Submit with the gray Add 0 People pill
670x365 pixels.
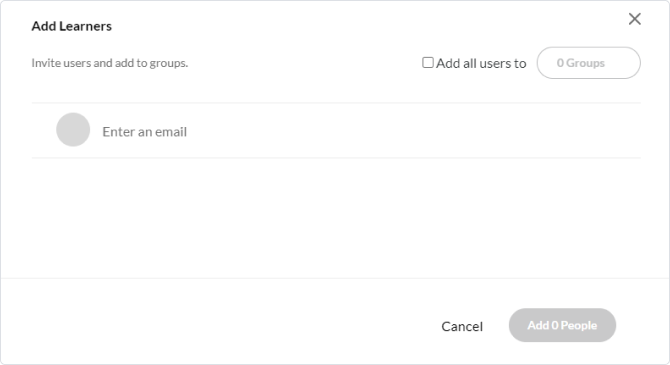click(562, 325)
